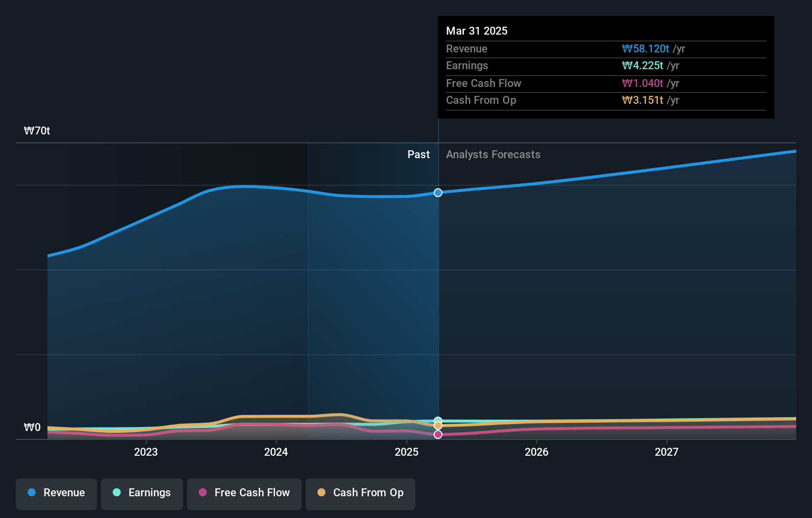
Task: Click the Revenue row label in tooltip
Action: click(x=467, y=48)
